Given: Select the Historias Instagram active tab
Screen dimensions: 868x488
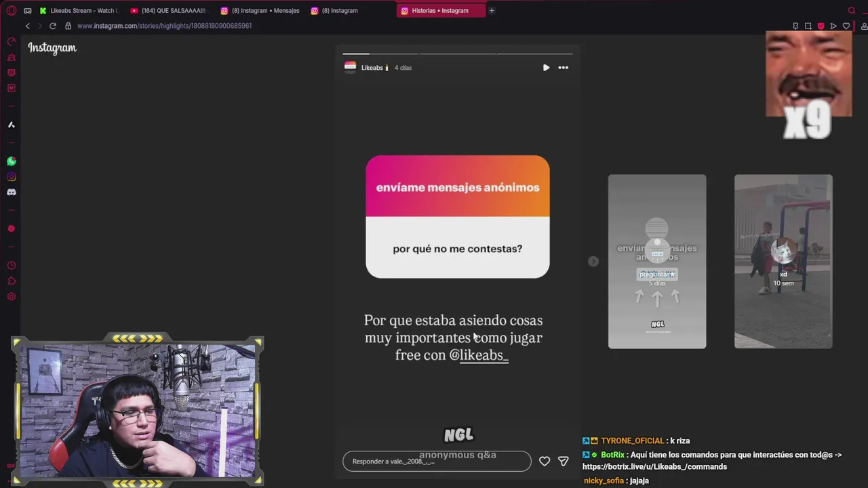Looking at the screenshot, I should pyautogui.click(x=441, y=11).
